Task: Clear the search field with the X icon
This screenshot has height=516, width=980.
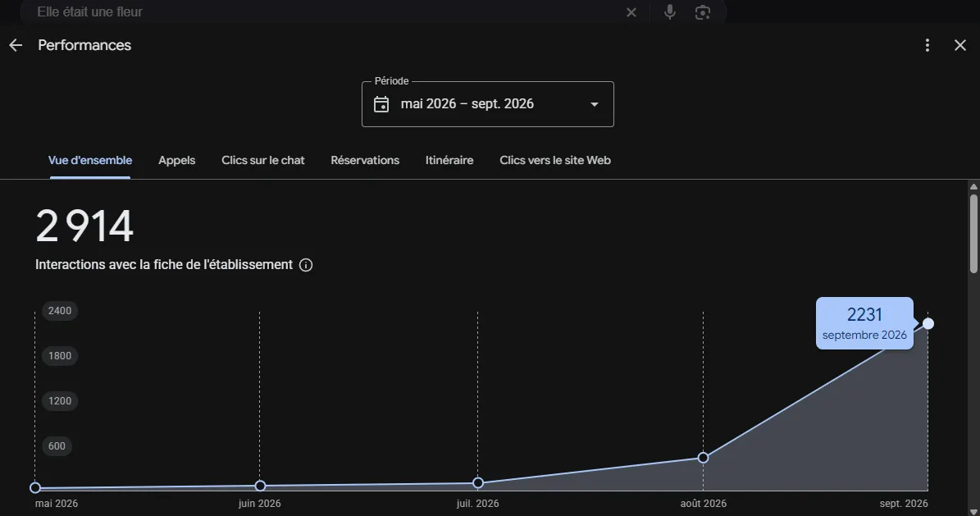Action: pos(631,11)
